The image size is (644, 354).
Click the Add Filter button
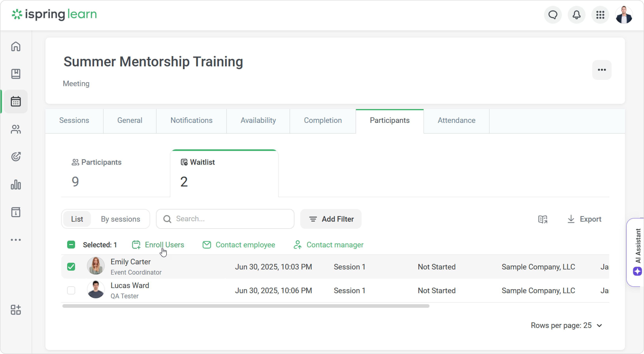pos(331,219)
